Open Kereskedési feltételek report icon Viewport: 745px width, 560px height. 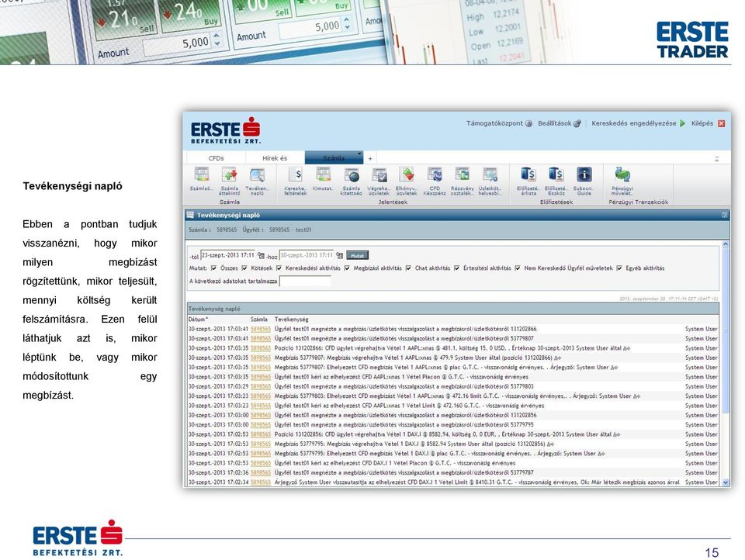pos(296,175)
